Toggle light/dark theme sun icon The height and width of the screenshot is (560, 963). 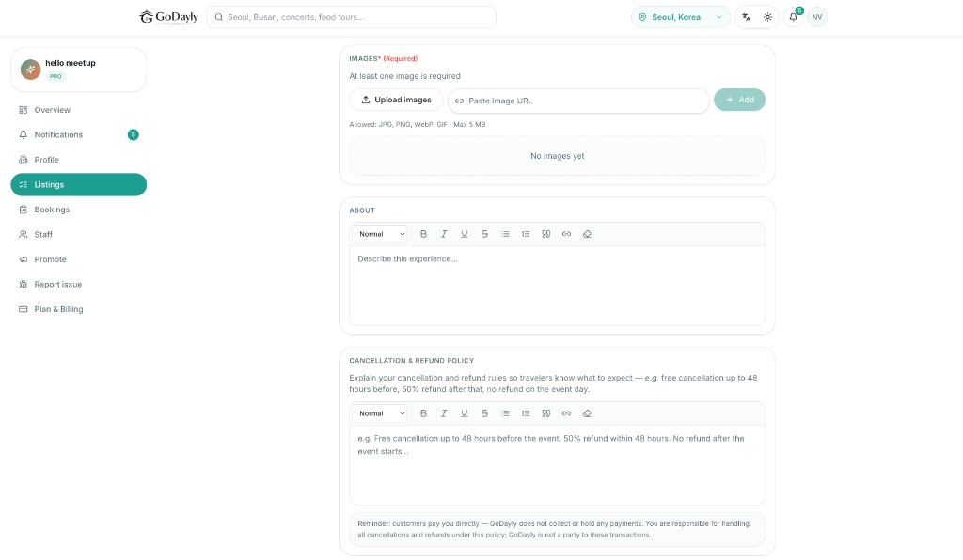(x=767, y=17)
